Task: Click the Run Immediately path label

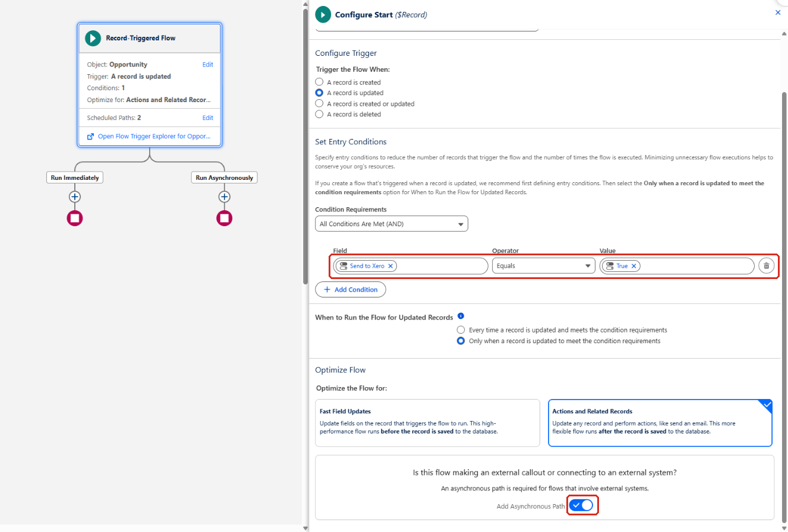Action: (75, 178)
